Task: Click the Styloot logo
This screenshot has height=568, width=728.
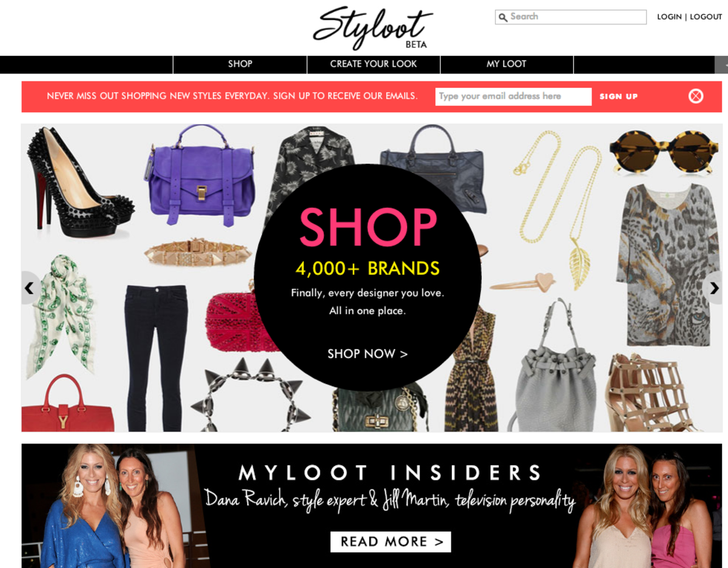Action: pos(373,28)
